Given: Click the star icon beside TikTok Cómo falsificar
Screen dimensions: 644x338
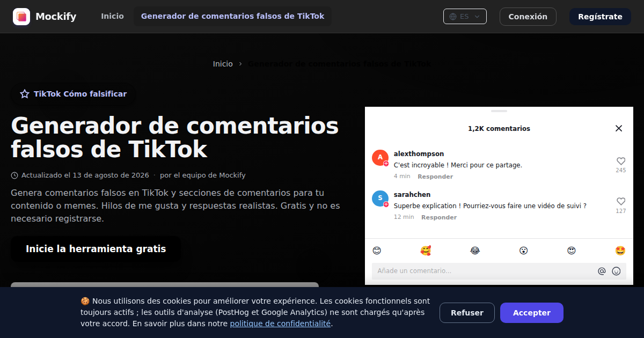Looking at the screenshot, I should 25,94.
